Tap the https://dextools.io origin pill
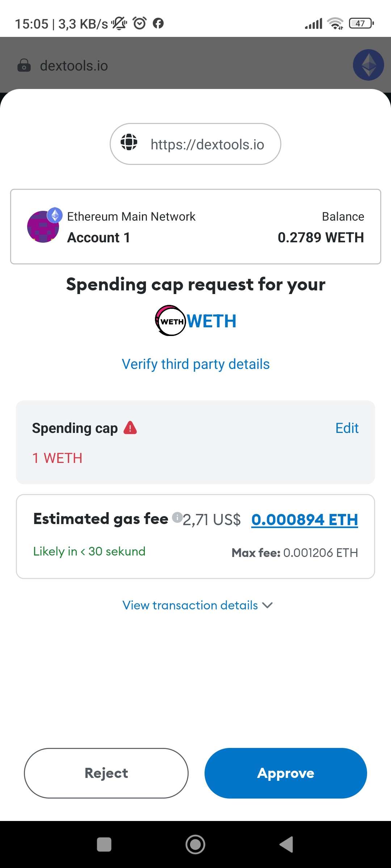Screen dimensions: 391x868 click(x=195, y=144)
